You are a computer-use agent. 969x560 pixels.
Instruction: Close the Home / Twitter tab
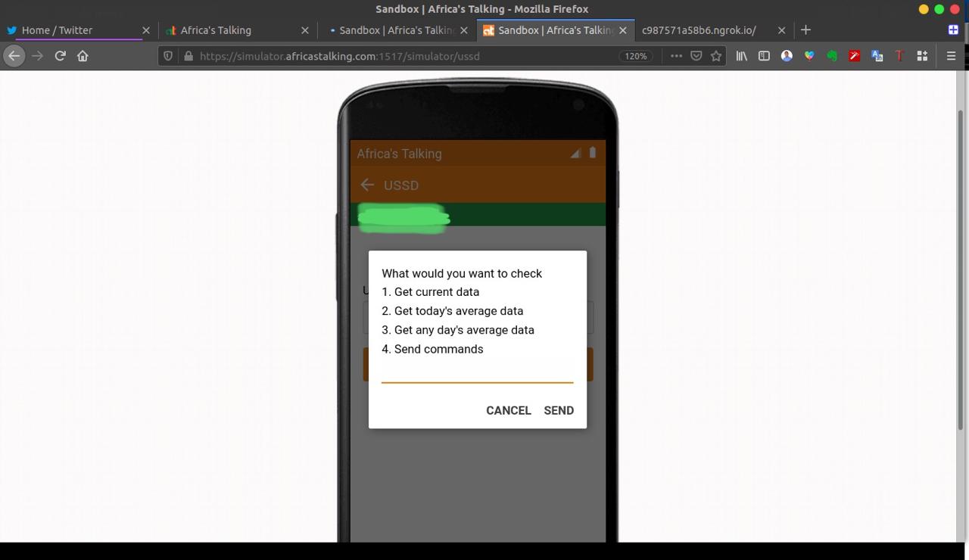pos(146,30)
